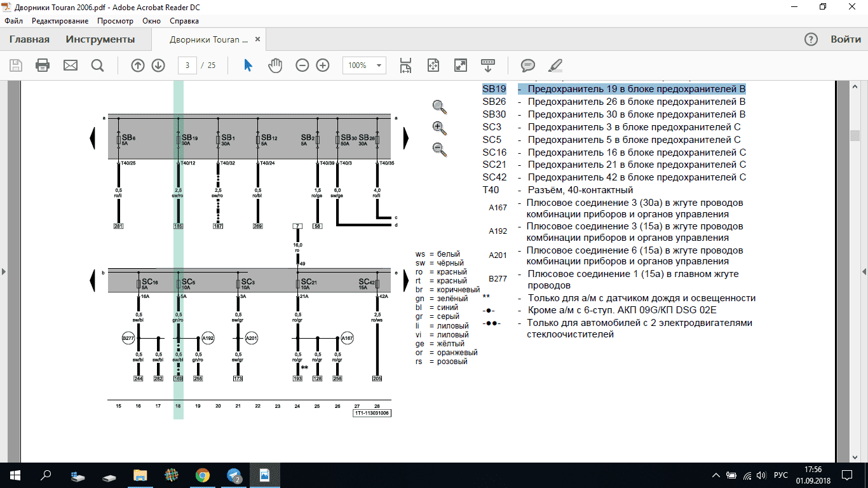868x488 pixels.
Task: Click the scrollbar up arrow
Action: pyautogui.click(x=855, y=86)
